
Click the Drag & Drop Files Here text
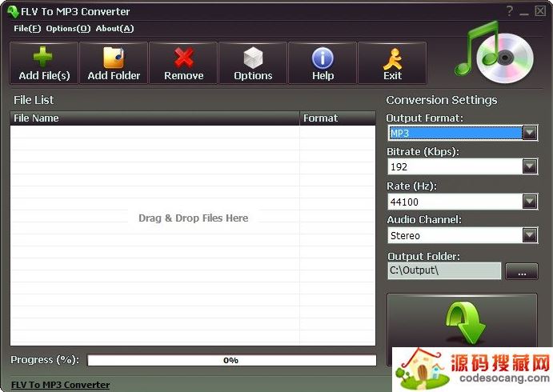coord(193,218)
